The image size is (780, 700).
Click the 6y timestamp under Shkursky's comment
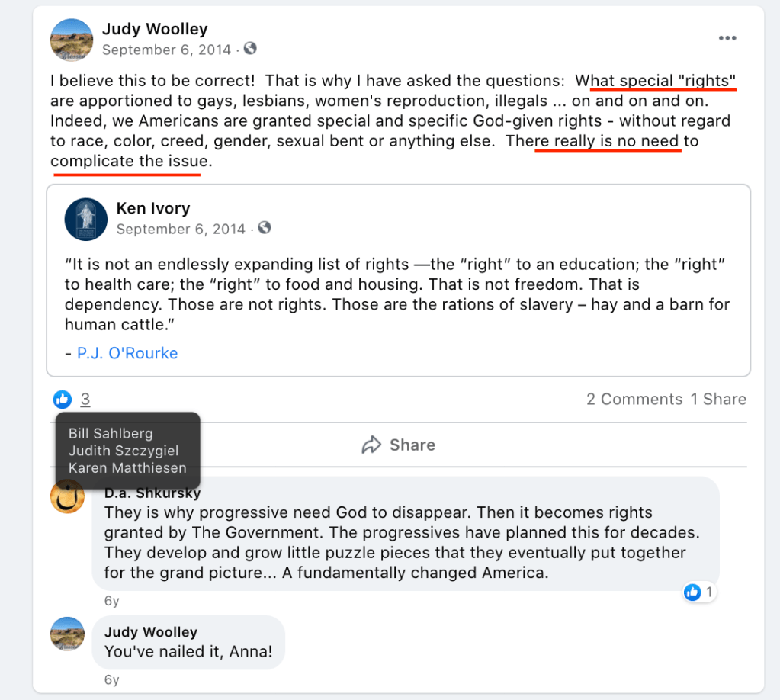(111, 601)
